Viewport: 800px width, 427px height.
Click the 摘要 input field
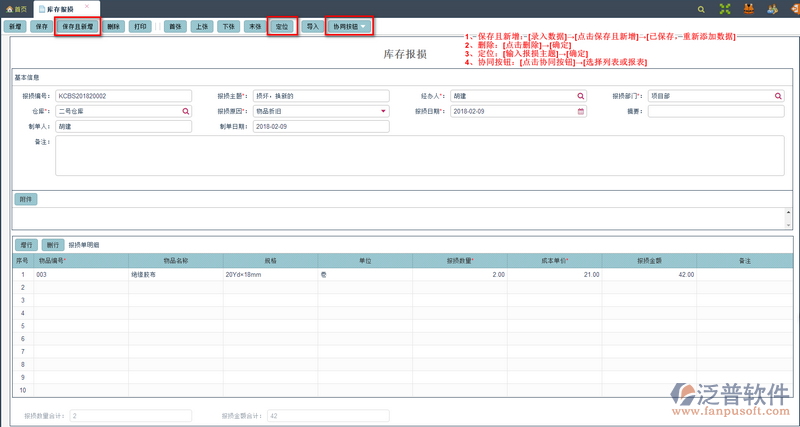(715, 111)
